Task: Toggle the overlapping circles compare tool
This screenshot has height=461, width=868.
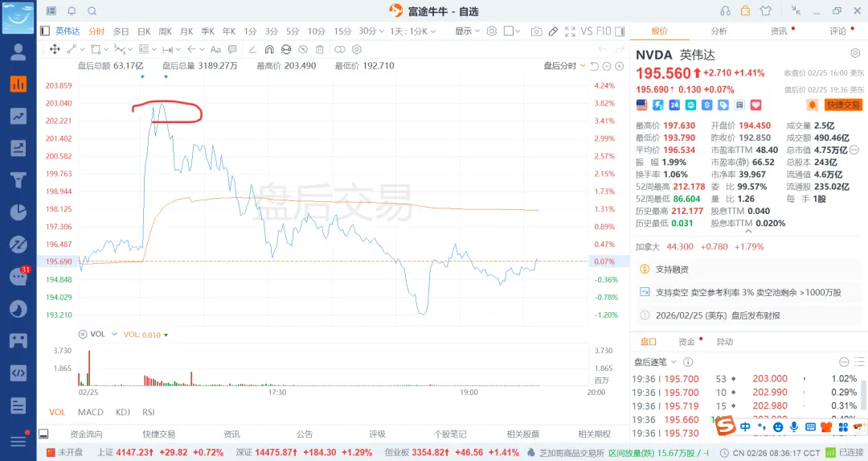Action: pos(340,49)
